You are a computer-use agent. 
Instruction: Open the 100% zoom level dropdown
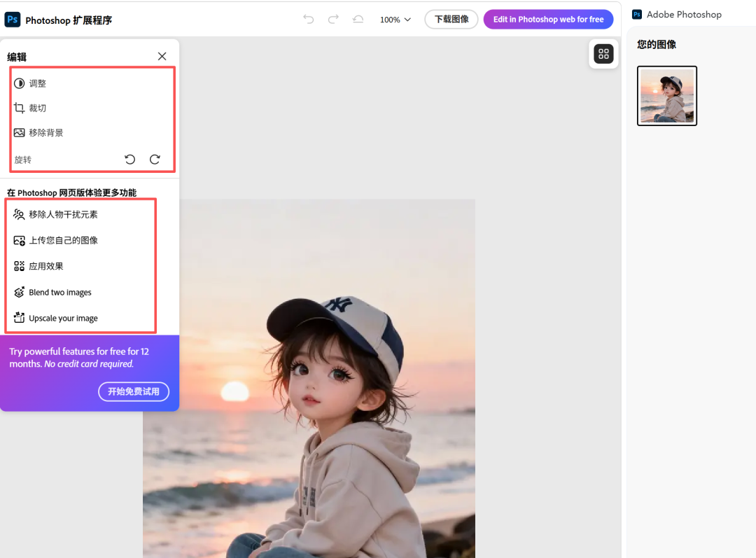click(x=394, y=20)
